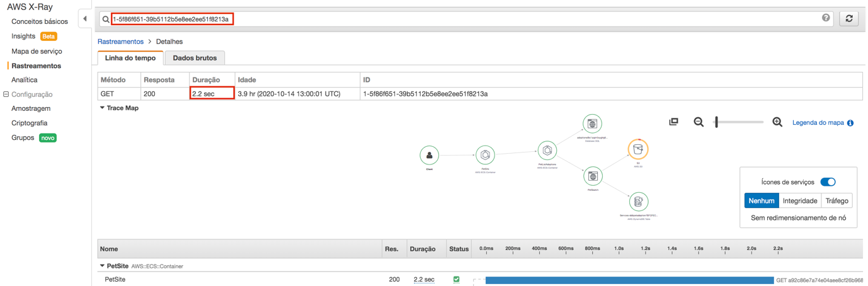This screenshot has height=286, width=868.
Task: Open the search help question icon
Action: click(826, 18)
